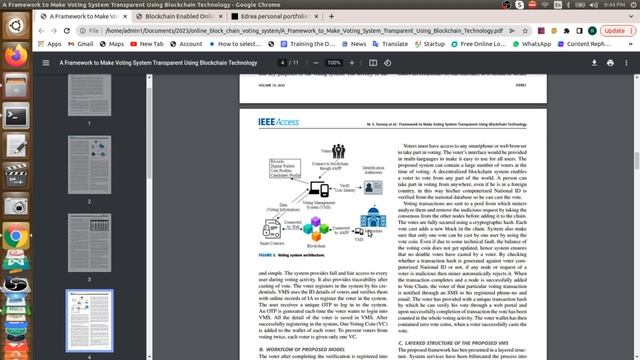Image resolution: width=640 pixels, height=360 pixels.
Task: Open the Apps bookmark
Action: 49,44
